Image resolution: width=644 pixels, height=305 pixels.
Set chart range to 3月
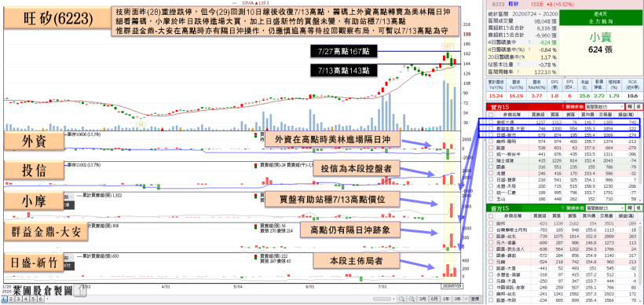point(423,299)
